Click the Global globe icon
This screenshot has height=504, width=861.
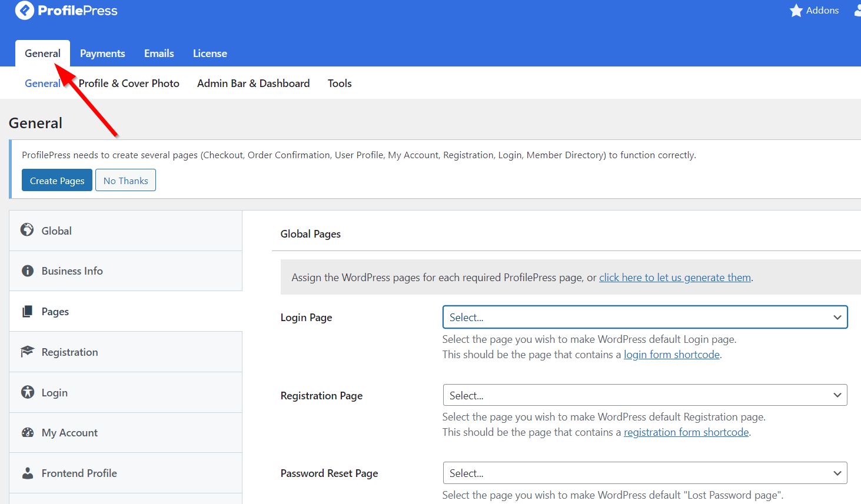point(27,230)
